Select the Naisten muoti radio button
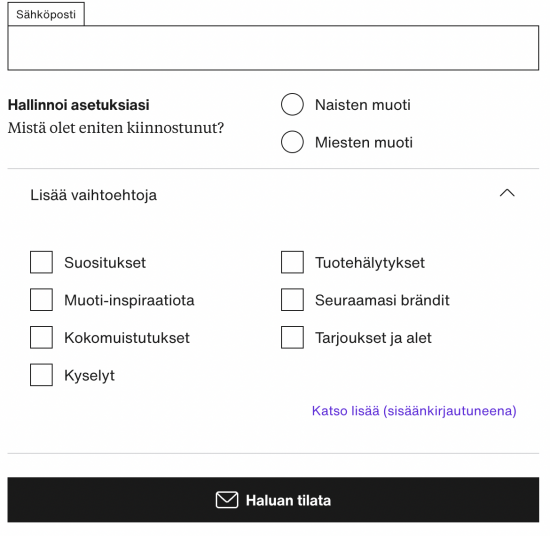550x536 pixels. (x=292, y=104)
